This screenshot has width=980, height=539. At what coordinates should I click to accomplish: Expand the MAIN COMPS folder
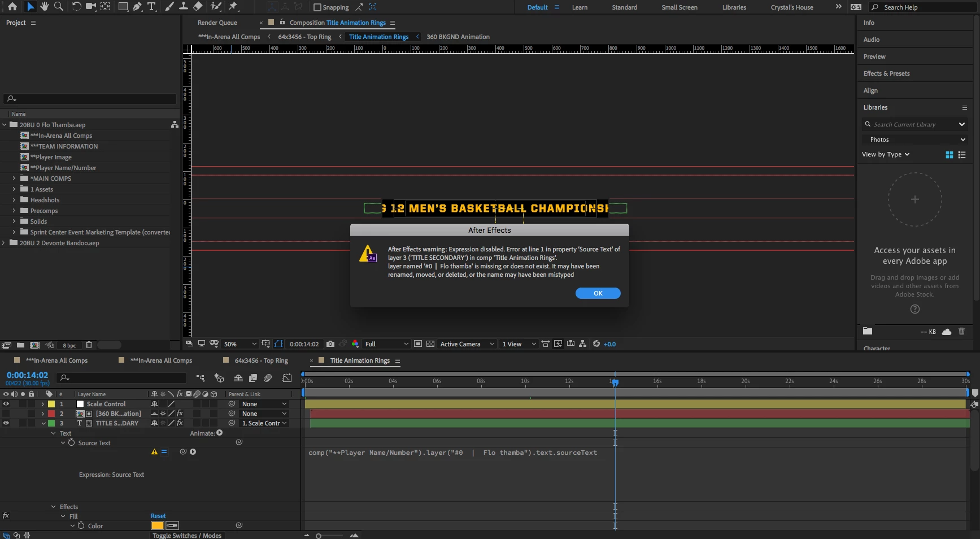pos(14,179)
